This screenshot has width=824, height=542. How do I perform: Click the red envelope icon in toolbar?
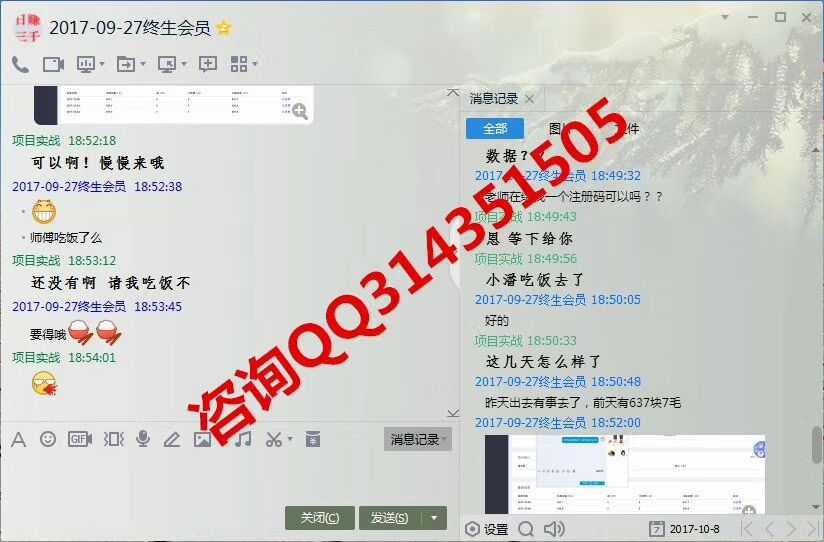[313, 439]
